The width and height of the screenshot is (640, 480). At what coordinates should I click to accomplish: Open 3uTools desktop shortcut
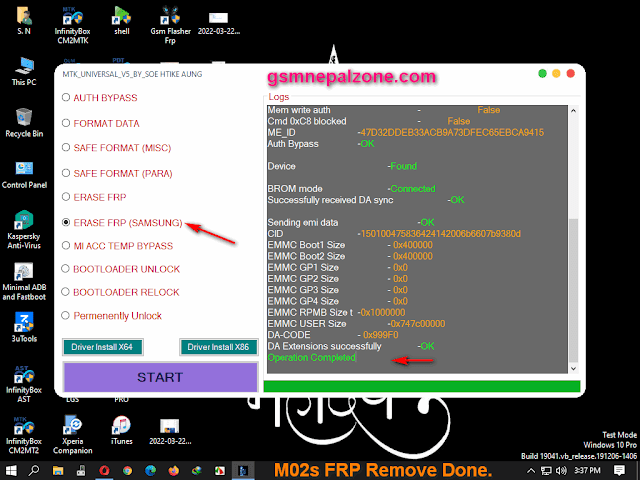[24, 327]
